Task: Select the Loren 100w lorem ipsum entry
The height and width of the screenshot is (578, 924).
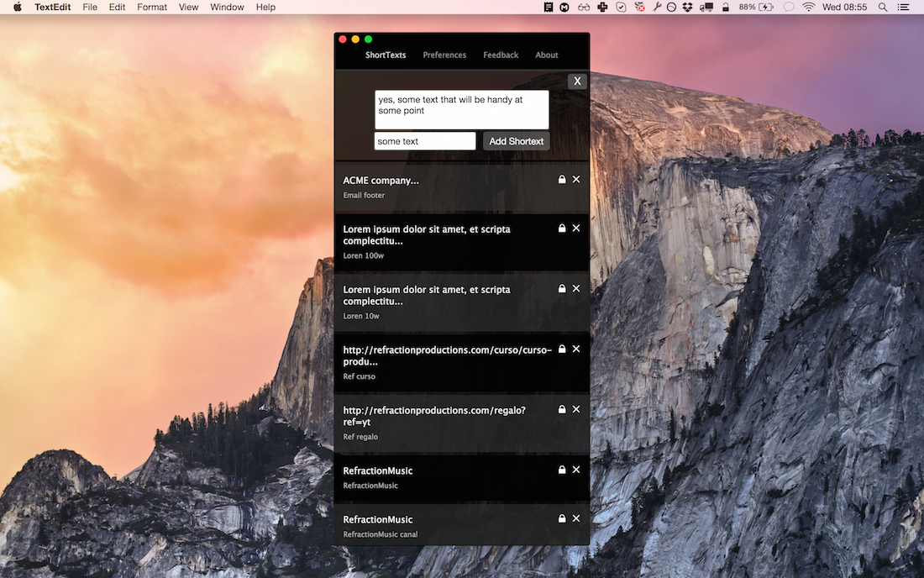Action: click(462, 242)
